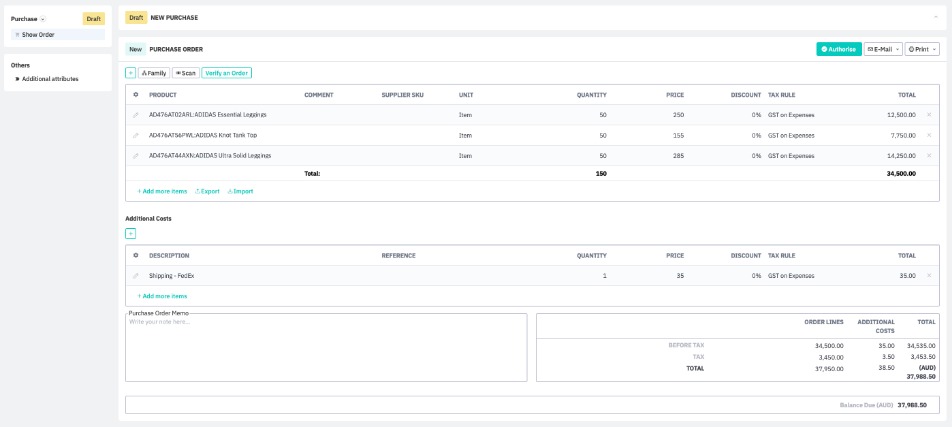
Task: Edit the Shipping - FedEx line pencil
Action: [x=136, y=275]
